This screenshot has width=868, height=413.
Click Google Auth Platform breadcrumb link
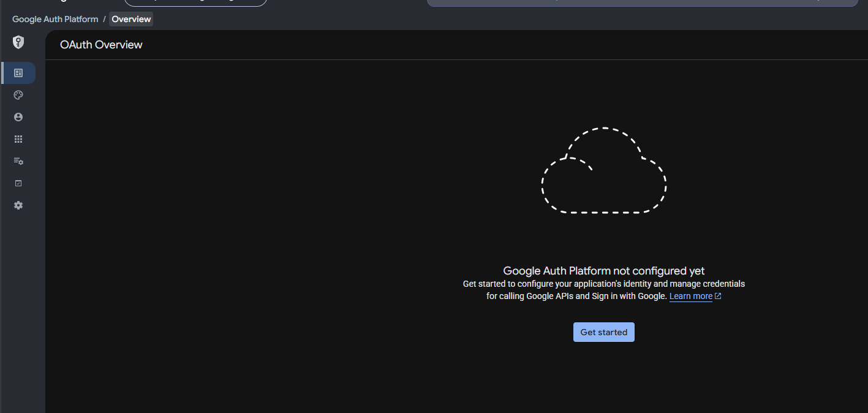(55, 19)
